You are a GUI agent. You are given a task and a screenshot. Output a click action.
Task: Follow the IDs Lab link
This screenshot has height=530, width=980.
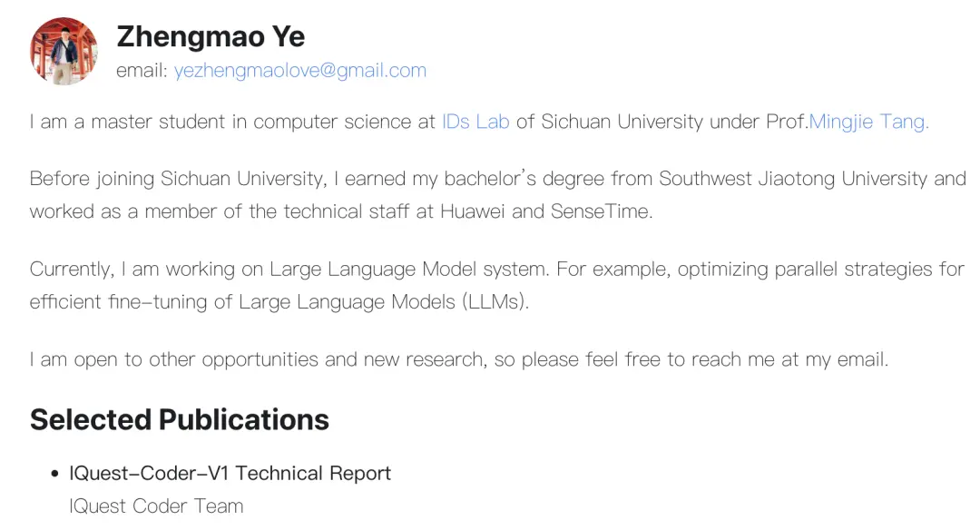click(x=475, y=122)
